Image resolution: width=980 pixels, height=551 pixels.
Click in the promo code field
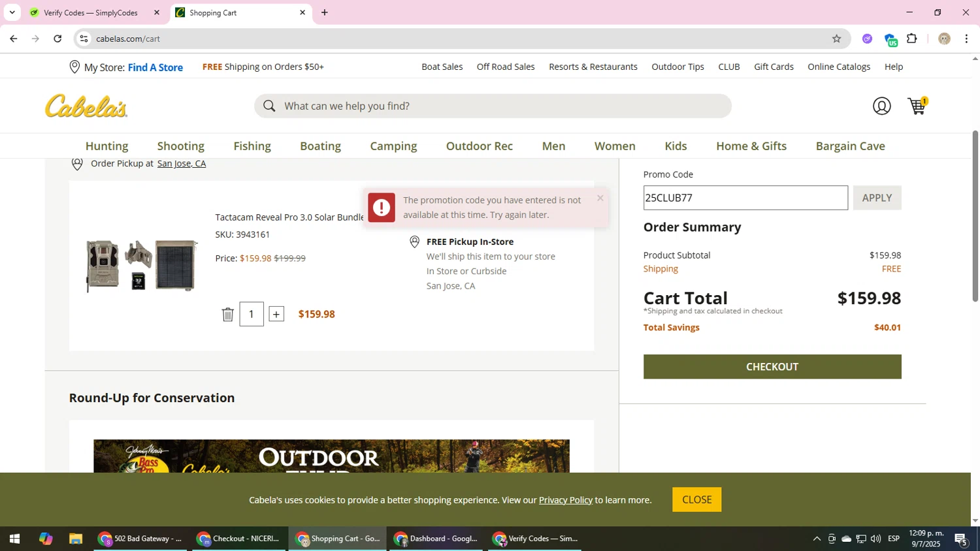(745, 198)
